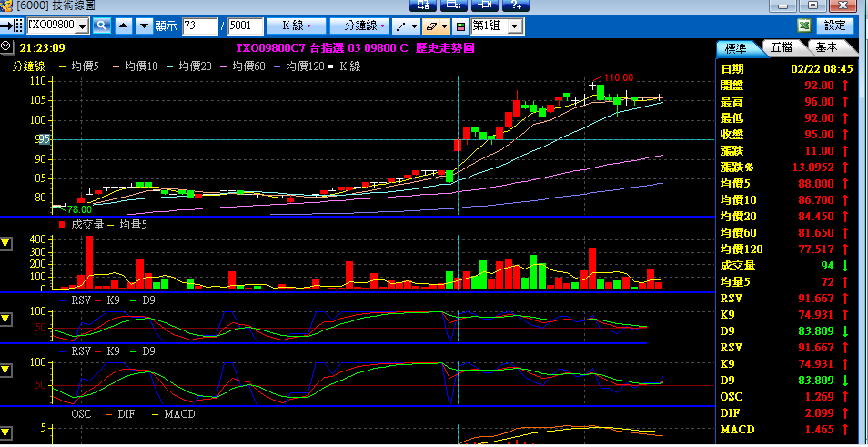Click the 78.00 low price marker
This screenshot has width=868, height=447.
tap(80, 209)
